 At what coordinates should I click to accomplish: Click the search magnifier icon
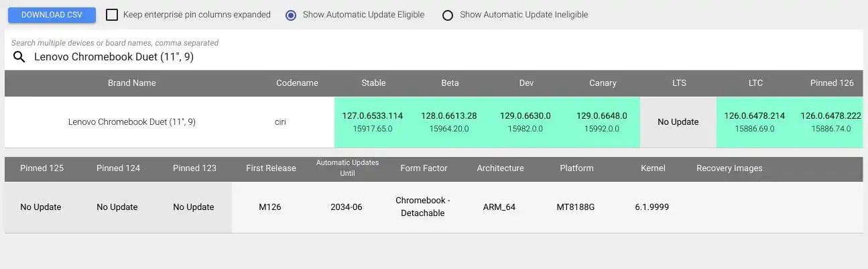click(x=19, y=57)
